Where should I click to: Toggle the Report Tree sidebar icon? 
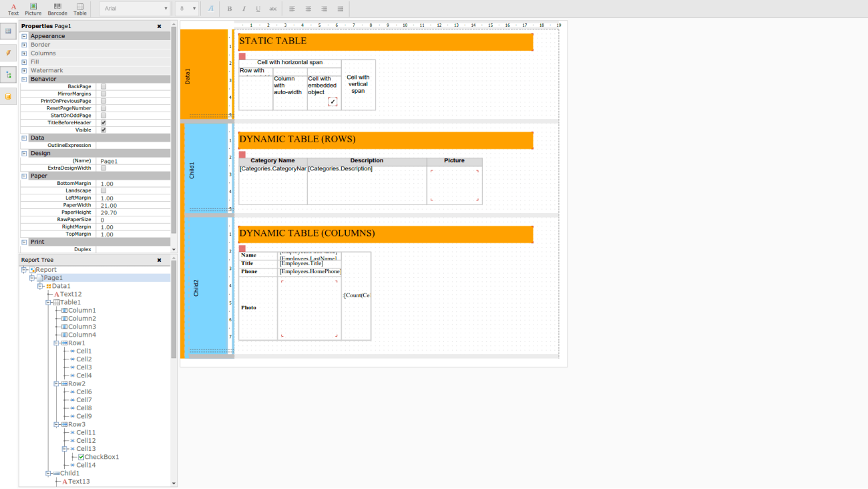tap(9, 75)
